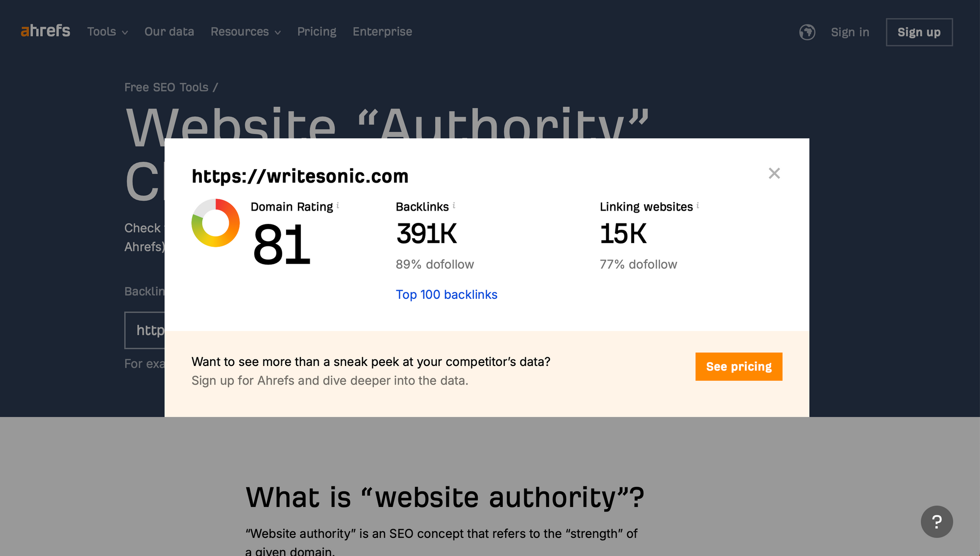980x556 pixels.
Task: Click the Ahrefs logo icon
Action: pos(45,31)
